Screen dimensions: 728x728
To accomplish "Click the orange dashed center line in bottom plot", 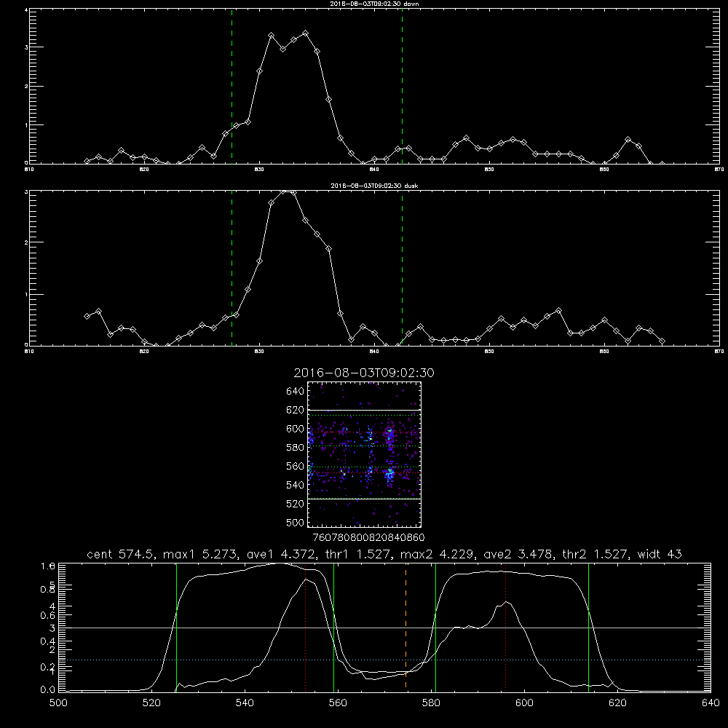I will coord(405,627).
